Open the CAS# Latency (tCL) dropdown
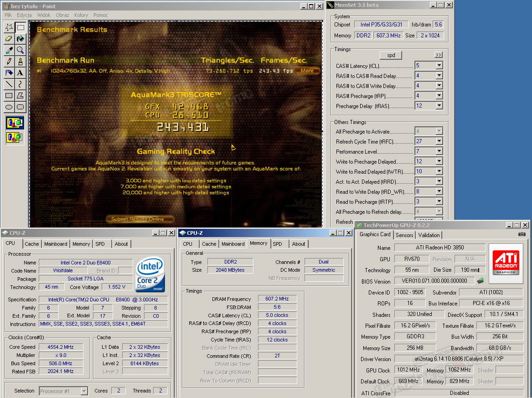The image size is (532, 398). click(x=439, y=66)
